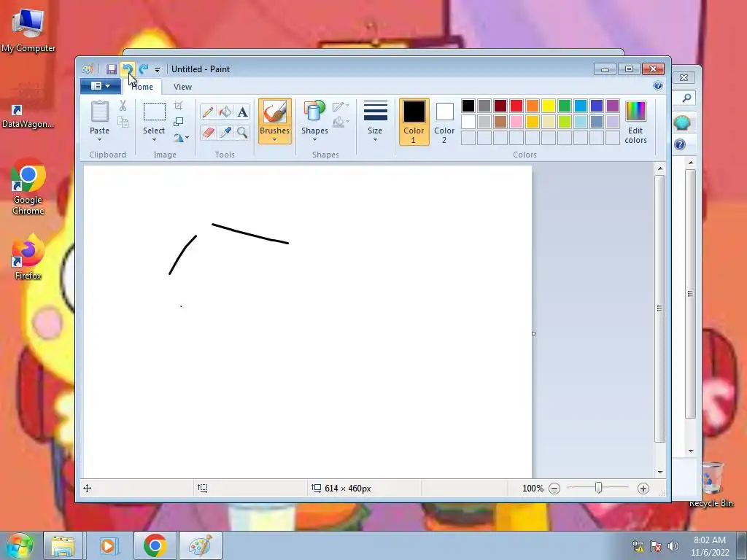Image resolution: width=747 pixels, height=560 pixels.
Task: Open Size line thickness dropdown
Action: coord(375,122)
